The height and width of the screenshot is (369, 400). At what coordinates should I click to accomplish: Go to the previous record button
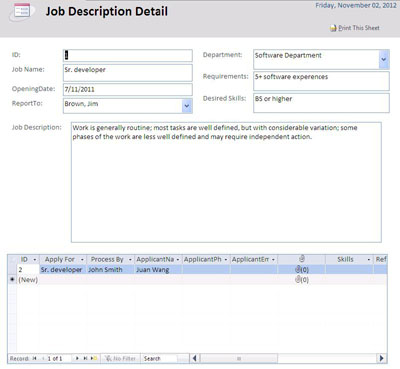[43, 358]
